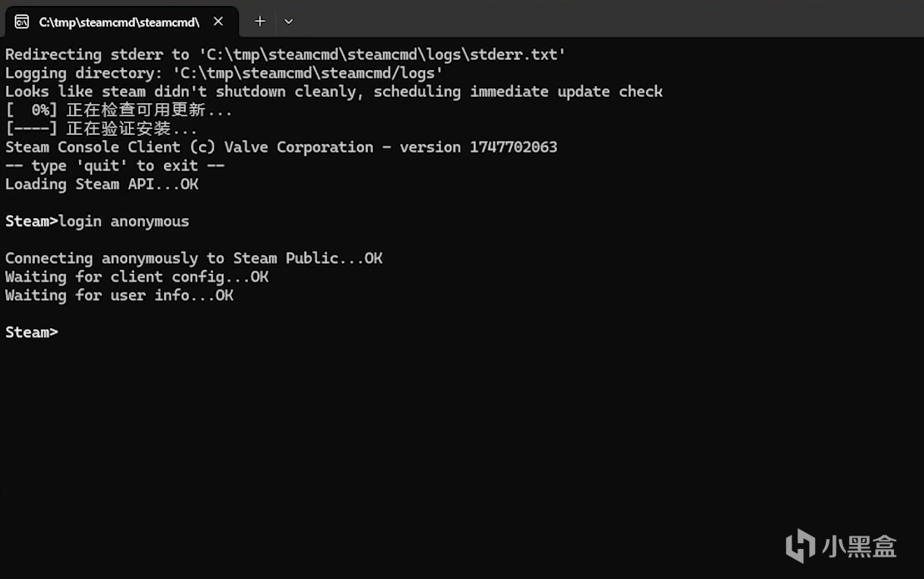Select the C:\tmp\steamcmd\steamcmd\ tab title

(x=119, y=22)
